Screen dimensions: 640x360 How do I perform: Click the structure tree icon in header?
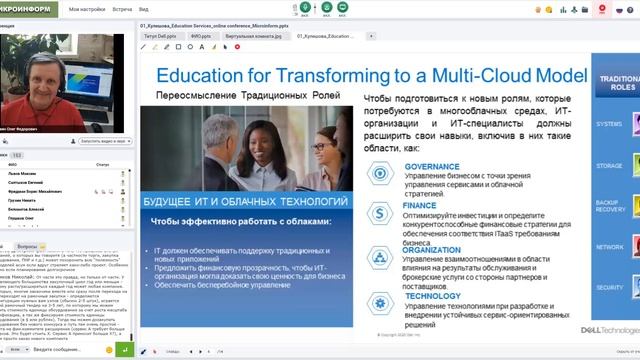click(x=574, y=10)
